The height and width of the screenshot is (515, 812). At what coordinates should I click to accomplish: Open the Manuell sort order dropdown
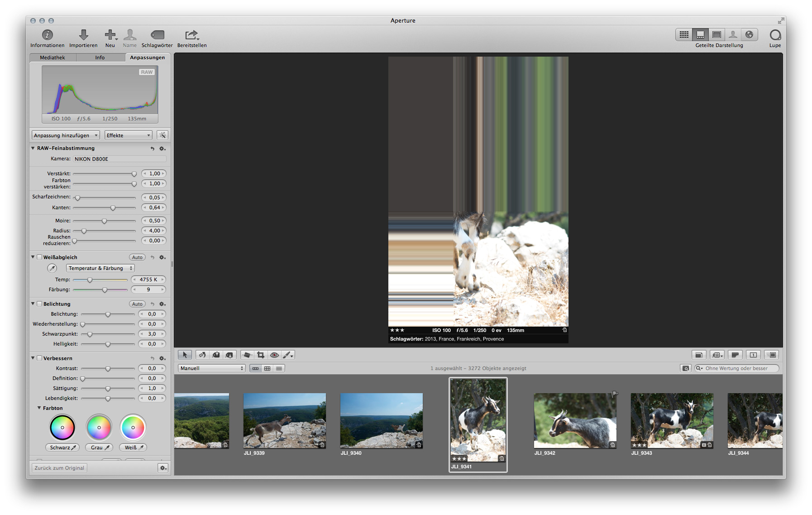point(211,368)
